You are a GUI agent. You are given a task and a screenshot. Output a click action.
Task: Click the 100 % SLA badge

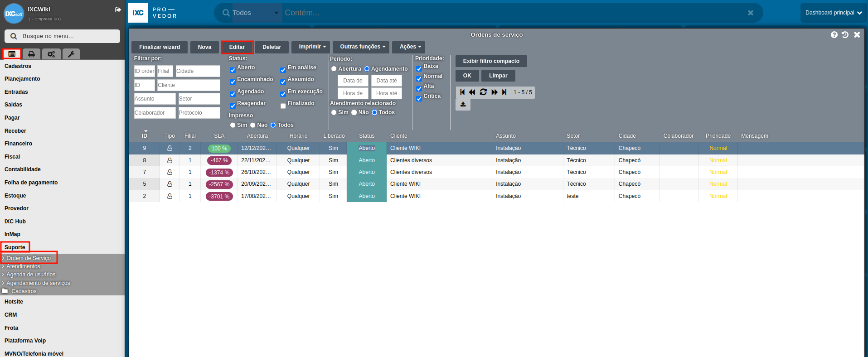pyautogui.click(x=219, y=149)
